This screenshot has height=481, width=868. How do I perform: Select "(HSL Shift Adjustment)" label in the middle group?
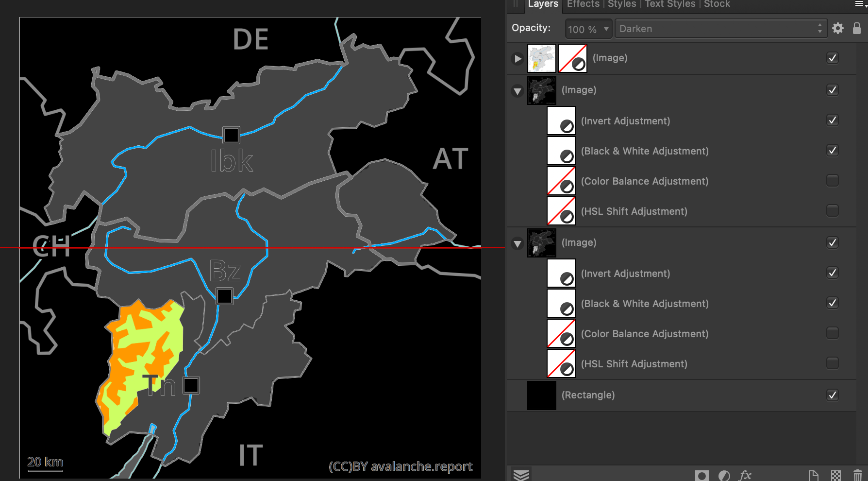(634, 211)
